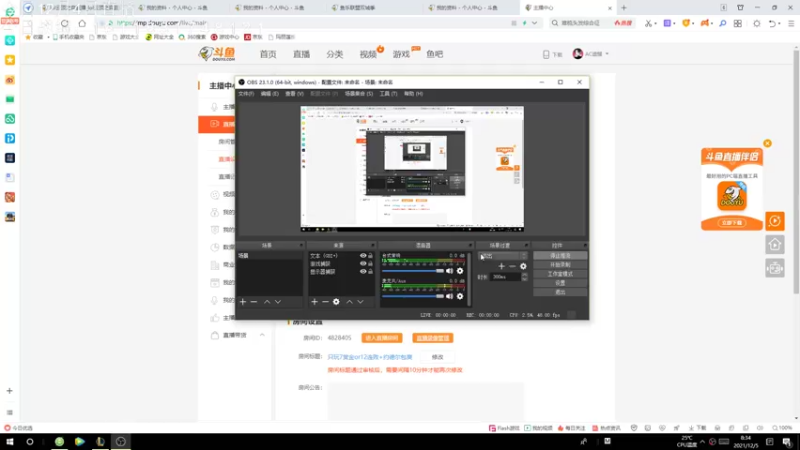Open the 淡出 scene transition dropdown
Image resolution: width=800 pixels, height=450 pixels.
point(503,256)
